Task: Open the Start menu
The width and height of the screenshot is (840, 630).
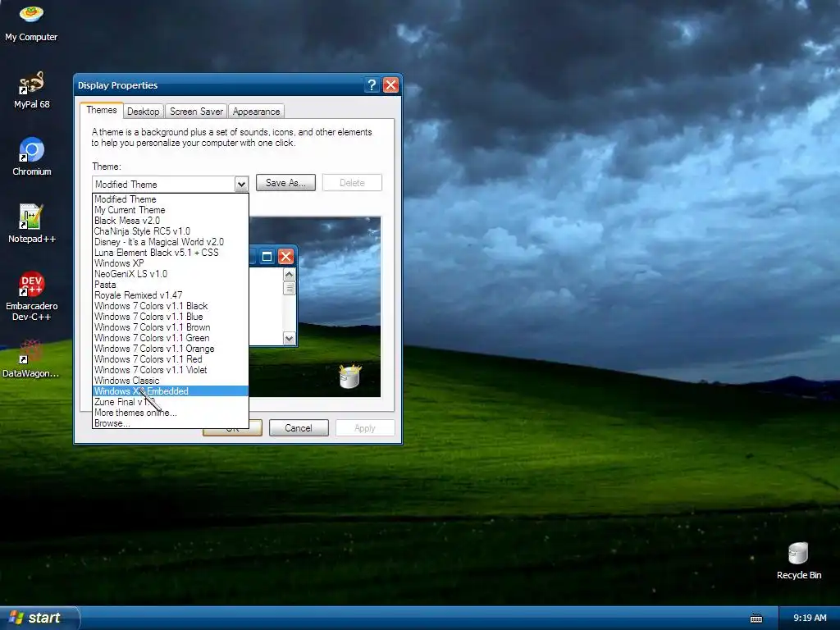Action: [39, 618]
